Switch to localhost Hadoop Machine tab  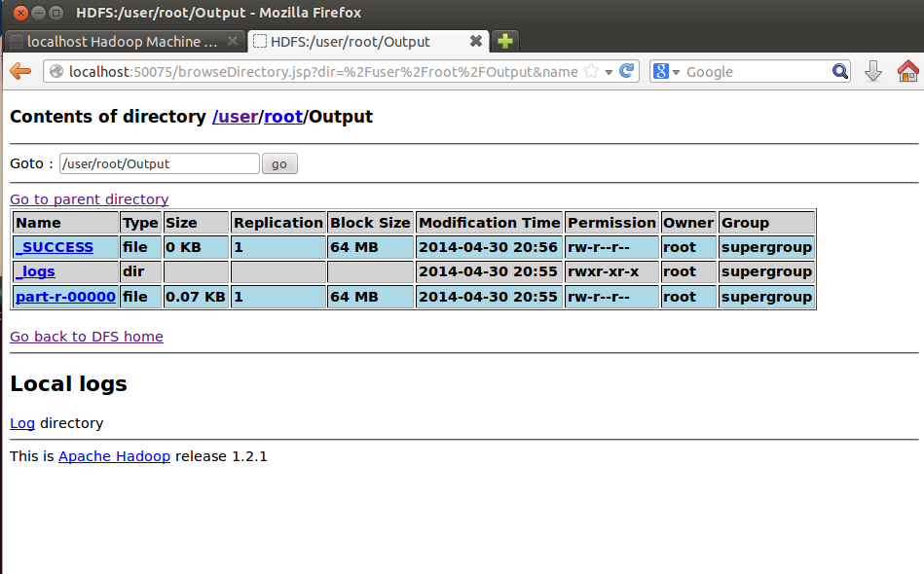(124, 41)
